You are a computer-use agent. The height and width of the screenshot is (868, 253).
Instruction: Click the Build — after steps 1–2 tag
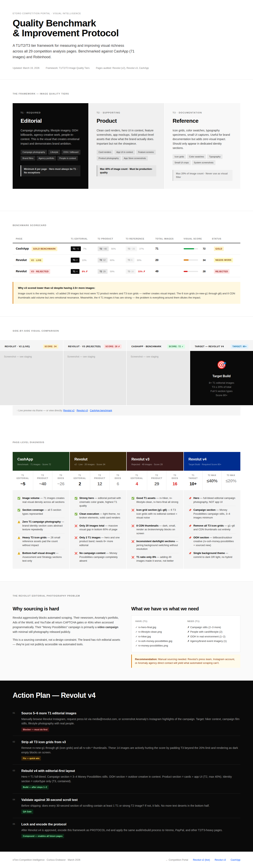[x=35, y=787]
